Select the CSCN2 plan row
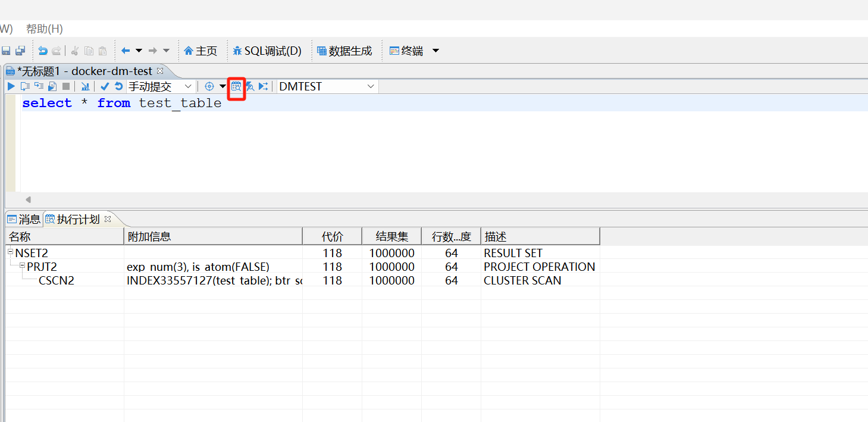 302,280
